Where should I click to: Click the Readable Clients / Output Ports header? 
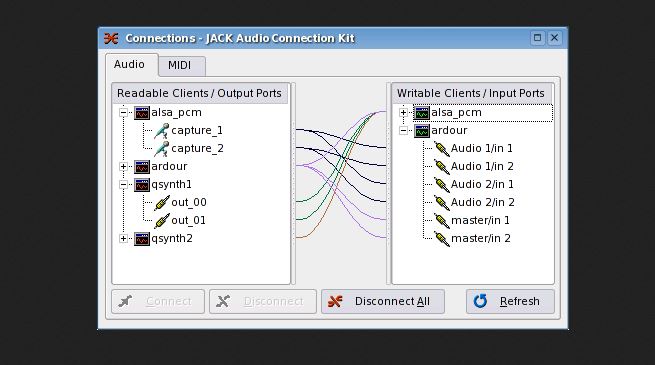coord(200,93)
